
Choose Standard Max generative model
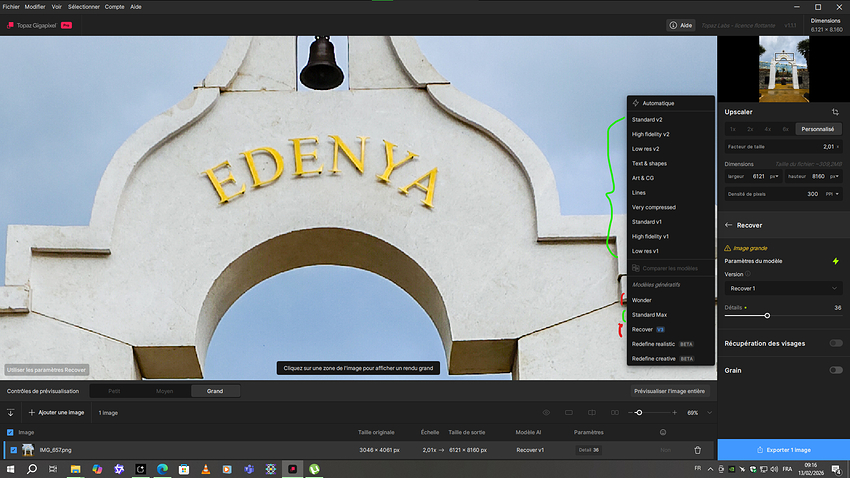[x=650, y=315]
